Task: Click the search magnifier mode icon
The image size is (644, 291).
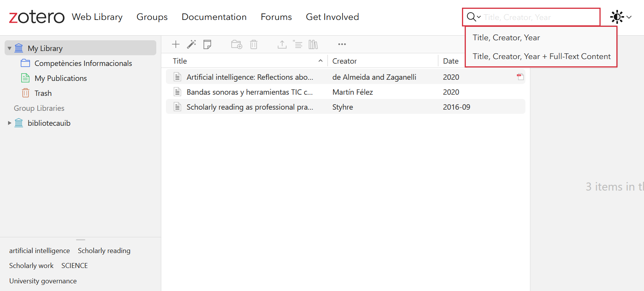Action: pyautogui.click(x=473, y=17)
